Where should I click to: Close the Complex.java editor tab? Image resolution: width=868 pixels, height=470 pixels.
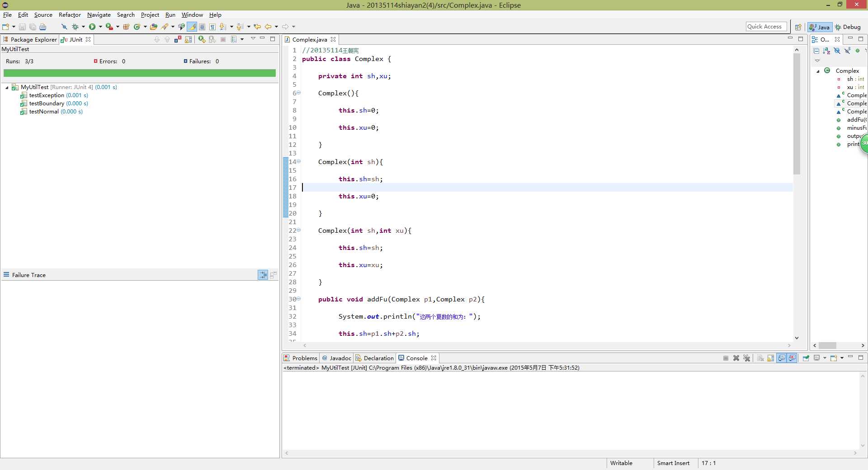click(x=333, y=39)
